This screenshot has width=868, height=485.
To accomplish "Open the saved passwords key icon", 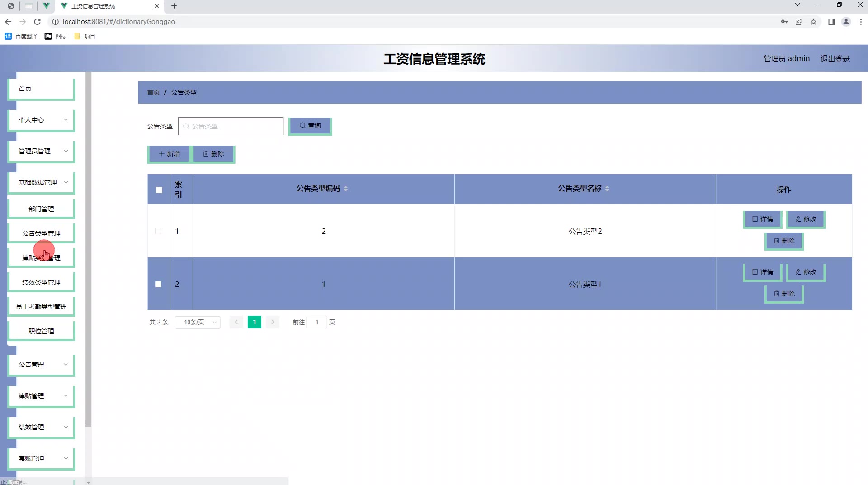I will [x=784, y=22].
